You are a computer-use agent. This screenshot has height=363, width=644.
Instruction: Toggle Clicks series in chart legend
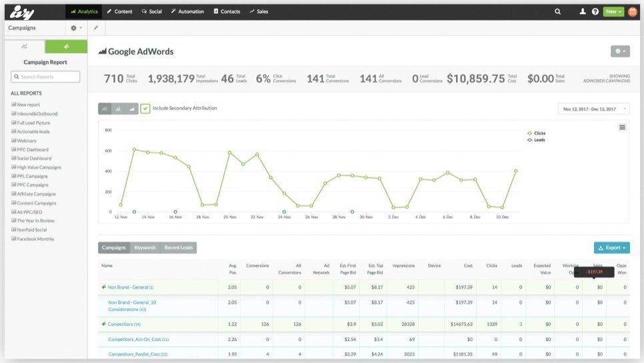pyautogui.click(x=537, y=133)
